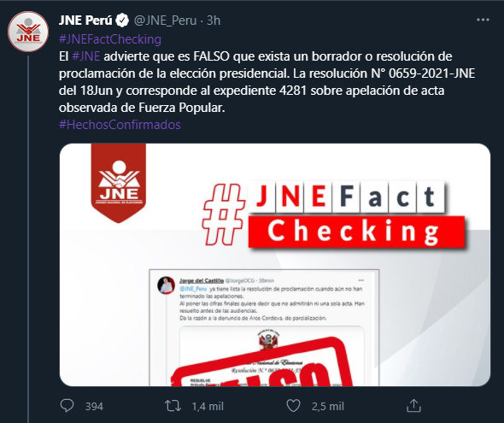Open the attached JNEFactChecking image

pos(275,265)
